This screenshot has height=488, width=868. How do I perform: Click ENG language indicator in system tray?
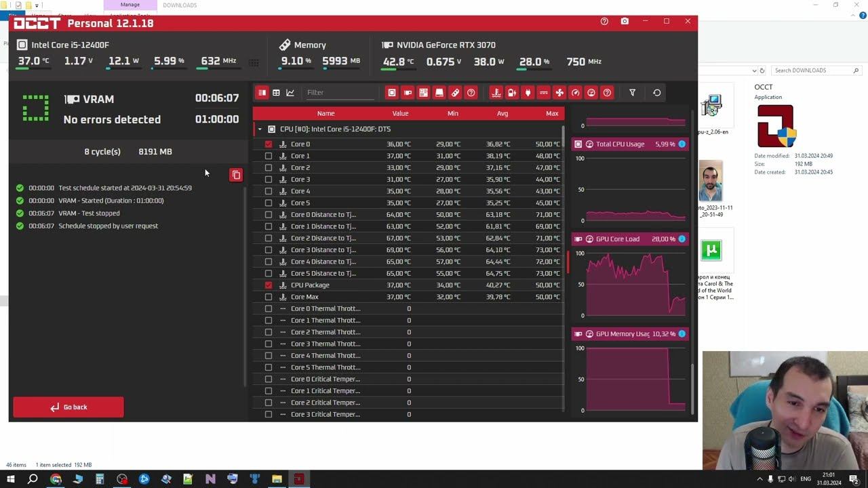tap(806, 479)
